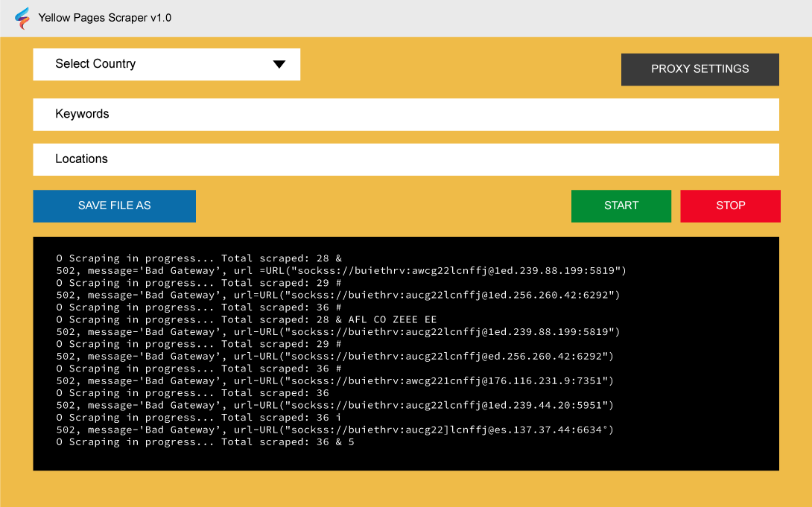This screenshot has width=812, height=507.
Task: Select the last log line 'Total scraped: 36 & 5'
Action: coord(205,441)
